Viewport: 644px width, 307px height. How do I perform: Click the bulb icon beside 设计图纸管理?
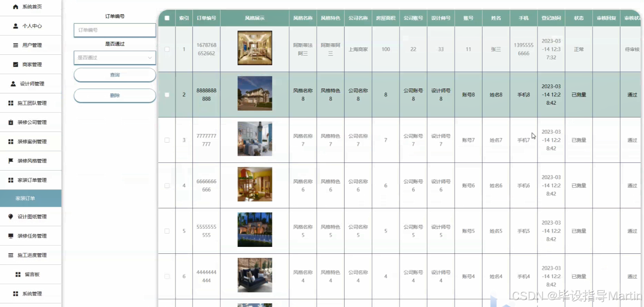pos(11,216)
